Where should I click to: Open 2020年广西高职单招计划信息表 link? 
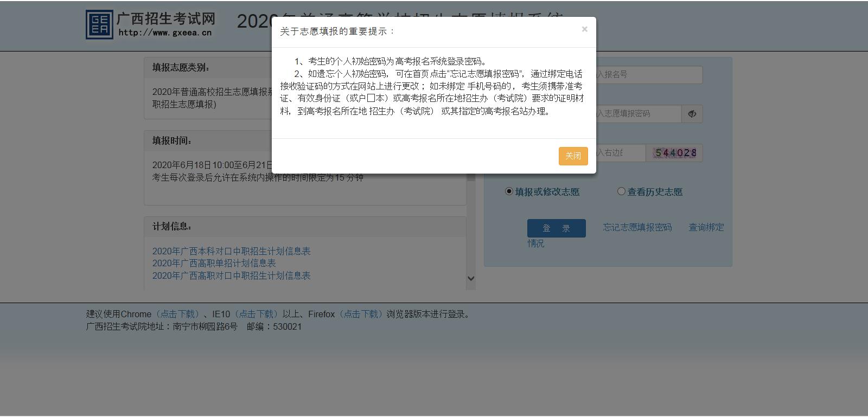point(214,263)
